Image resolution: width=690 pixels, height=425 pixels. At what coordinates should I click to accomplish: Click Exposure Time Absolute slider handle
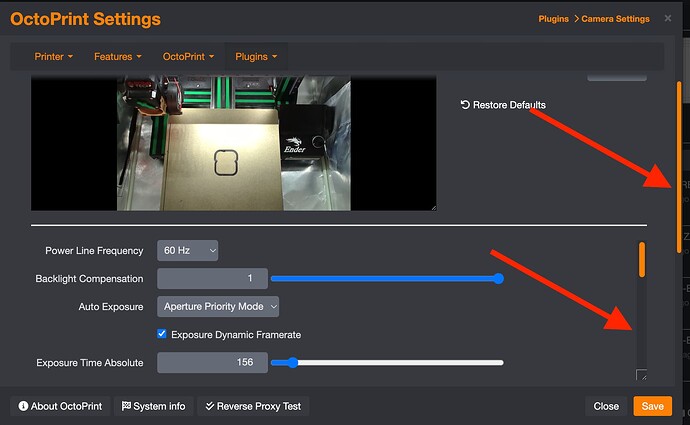tap(293, 363)
